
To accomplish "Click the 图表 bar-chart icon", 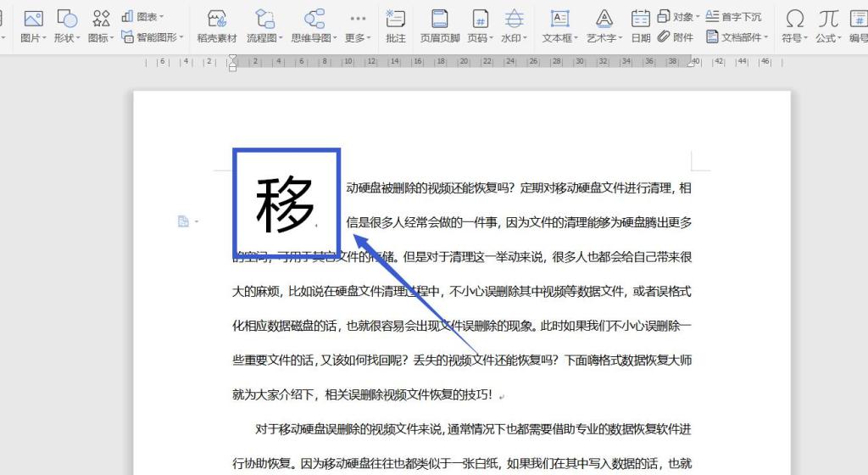I will click(127, 17).
